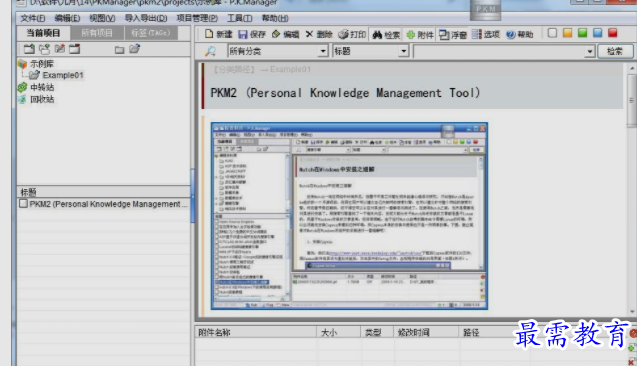This screenshot has width=637, height=366.
Task: Open 选项 (Options) in the toolbar
Action: (x=485, y=35)
